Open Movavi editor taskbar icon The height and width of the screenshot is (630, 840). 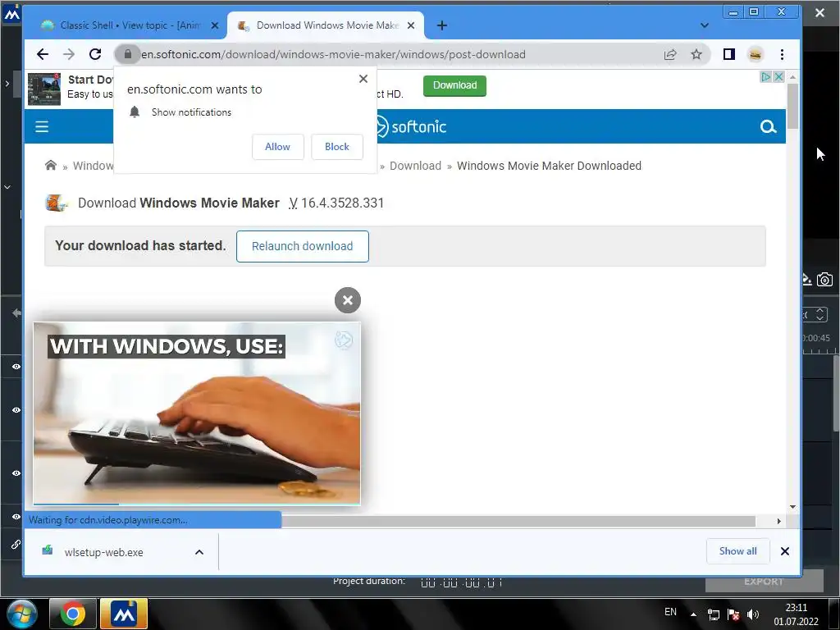tap(124, 614)
